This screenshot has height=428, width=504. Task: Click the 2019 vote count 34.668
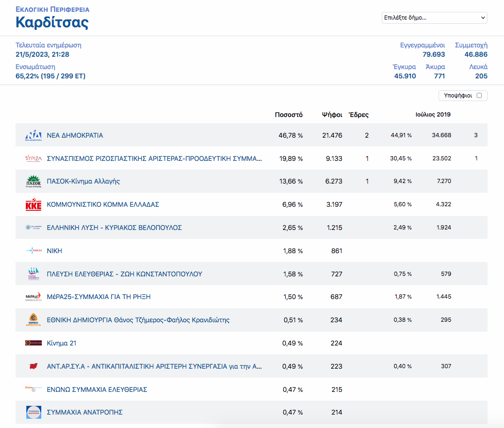(x=442, y=135)
